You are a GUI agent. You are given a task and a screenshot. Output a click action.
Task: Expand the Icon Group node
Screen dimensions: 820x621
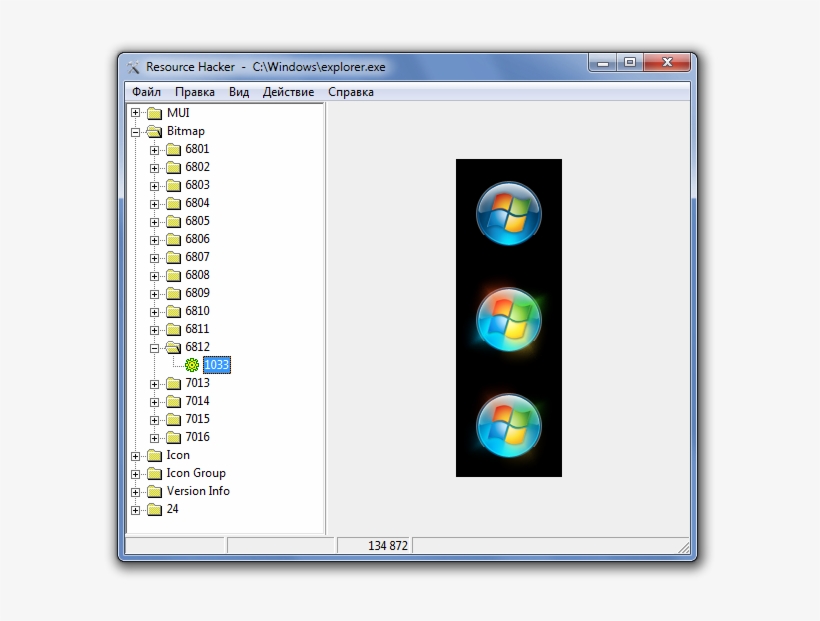point(135,474)
